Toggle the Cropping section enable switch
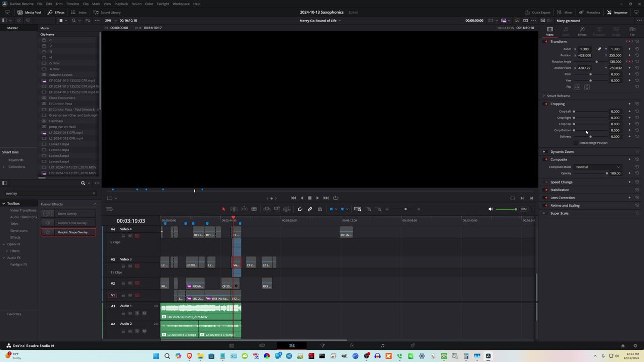The image size is (644, 362). pyautogui.click(x=546, y=104)
